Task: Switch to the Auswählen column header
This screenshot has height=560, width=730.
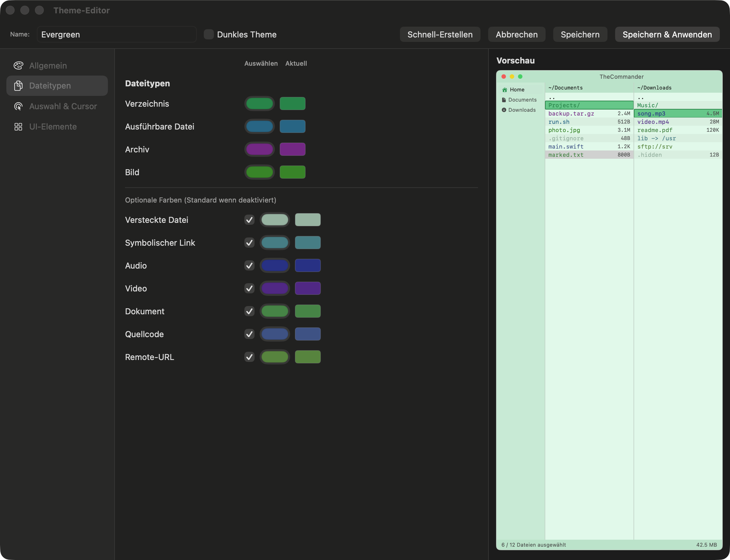Action: click(x=261, y=63)
